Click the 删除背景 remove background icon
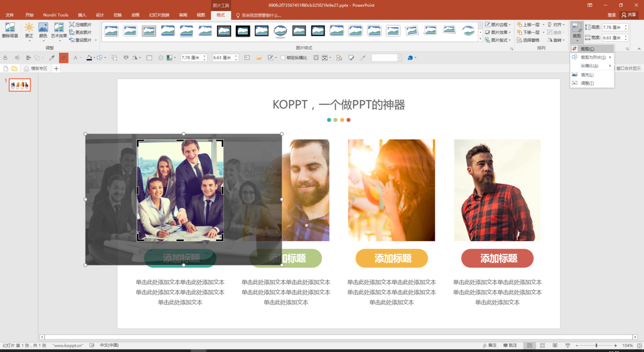This screenshot has width=644, height=352. coord(10,31)
